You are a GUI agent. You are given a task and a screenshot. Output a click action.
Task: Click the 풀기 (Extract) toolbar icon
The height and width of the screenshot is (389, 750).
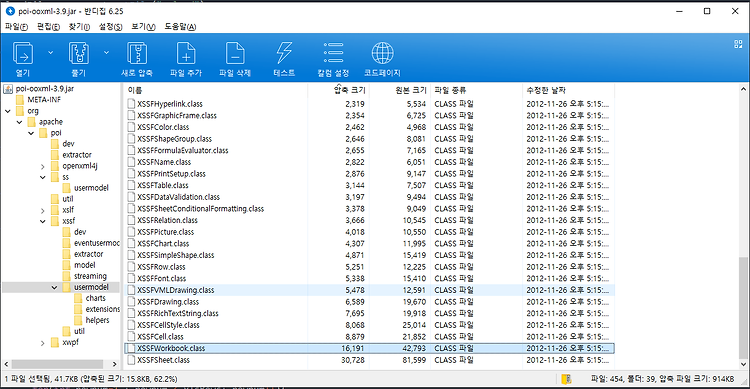(79, 54)
